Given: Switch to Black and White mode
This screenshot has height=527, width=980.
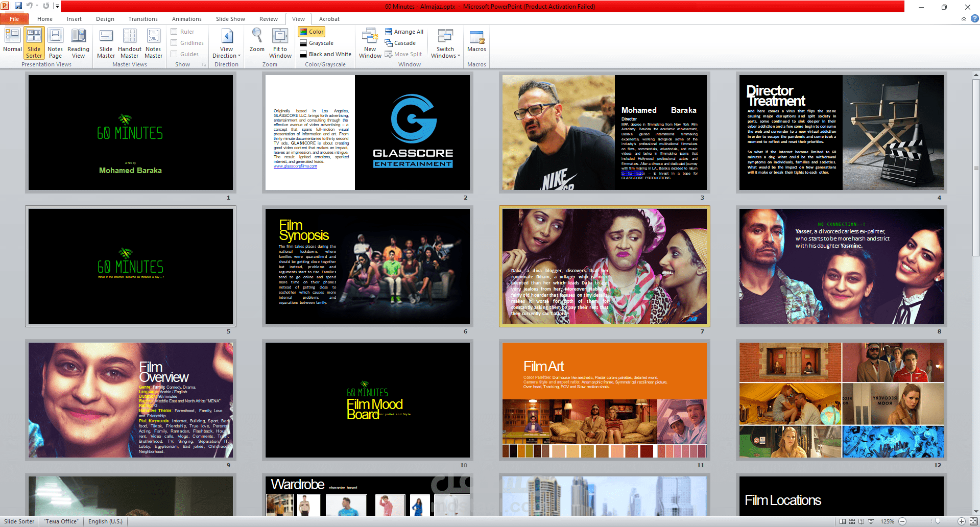Looking at the screenshot, I should pos(325,54).
